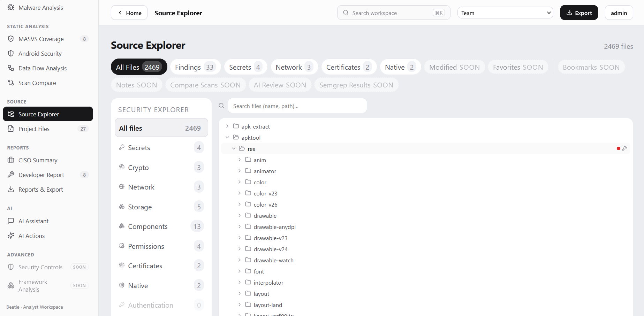Select the drawable-watch folder row
This screenshot has width=644, height=316.
click(x=425, y=260)
